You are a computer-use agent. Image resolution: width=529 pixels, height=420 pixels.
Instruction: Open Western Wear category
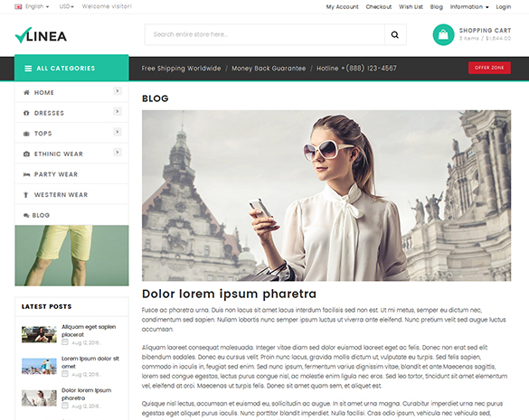71,195
